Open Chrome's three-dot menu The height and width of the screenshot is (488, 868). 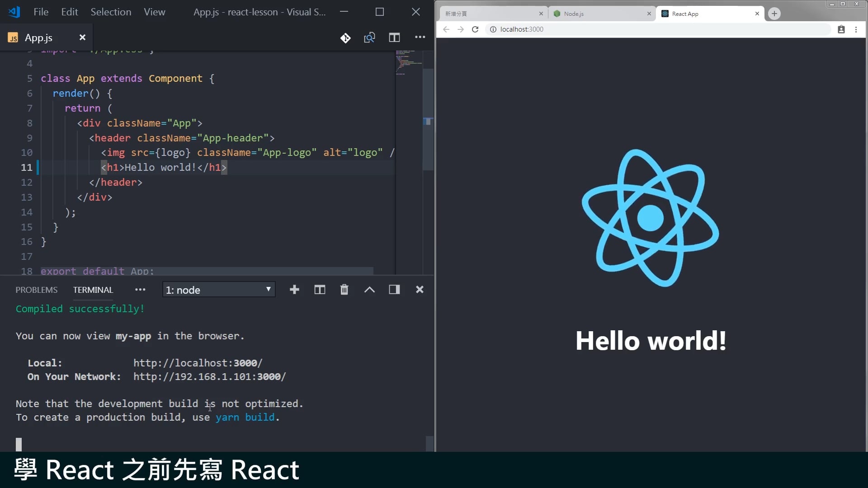point(856,29)
